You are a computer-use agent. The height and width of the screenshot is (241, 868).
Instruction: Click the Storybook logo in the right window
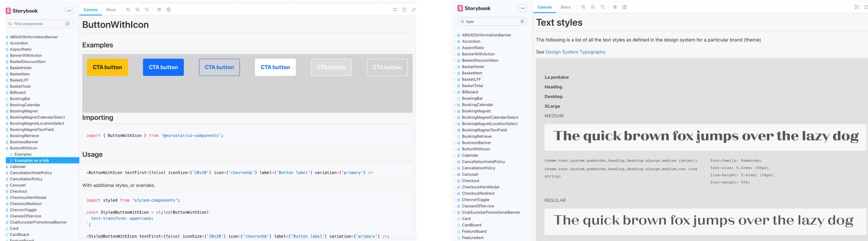point(474,8)
